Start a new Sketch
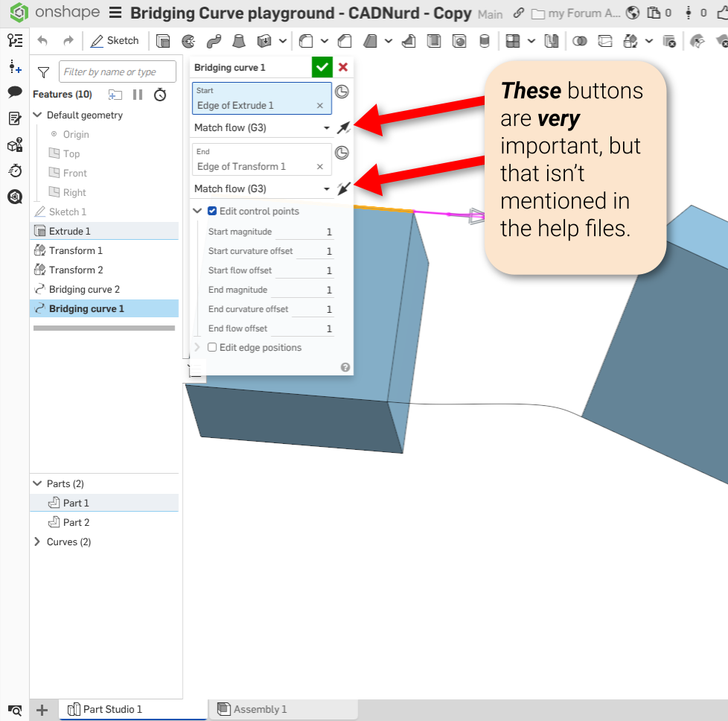The width and height of the screenshot is (728, 721). (x=115, y=41)
